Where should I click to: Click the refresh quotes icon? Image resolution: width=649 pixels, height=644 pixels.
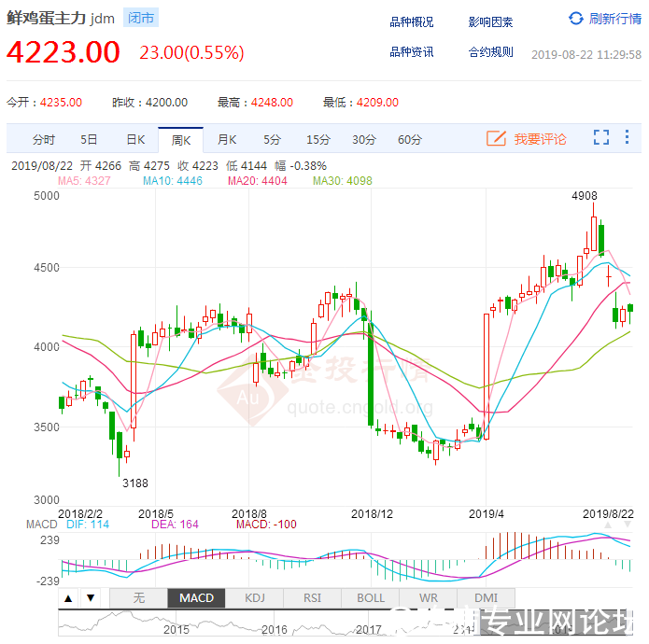[576, 19]
